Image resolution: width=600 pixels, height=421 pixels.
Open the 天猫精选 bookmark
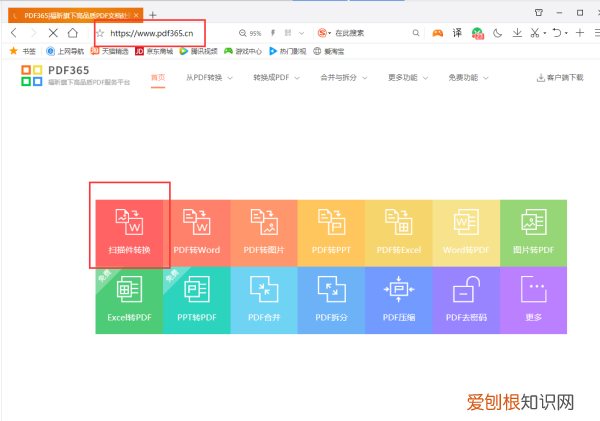(x=109, y=51)
